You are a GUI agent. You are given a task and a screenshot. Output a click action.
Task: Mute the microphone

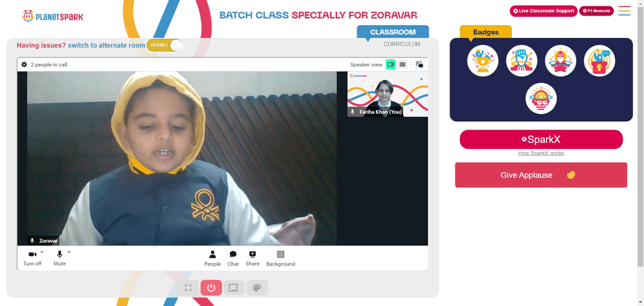pyautogui.click(x=59, y=258)
